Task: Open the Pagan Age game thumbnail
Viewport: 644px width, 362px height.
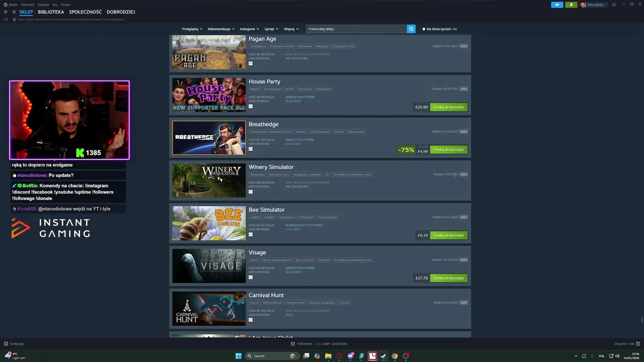Action: point(209,52)
